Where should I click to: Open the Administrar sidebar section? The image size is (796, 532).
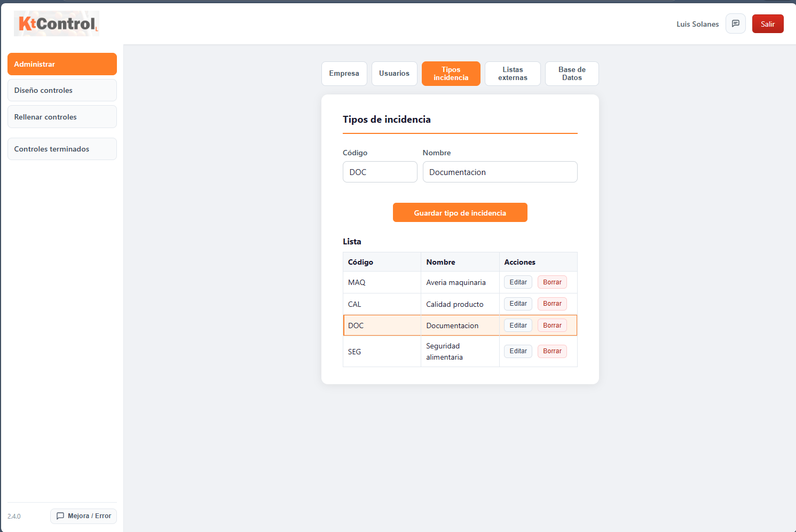point(62,64)
